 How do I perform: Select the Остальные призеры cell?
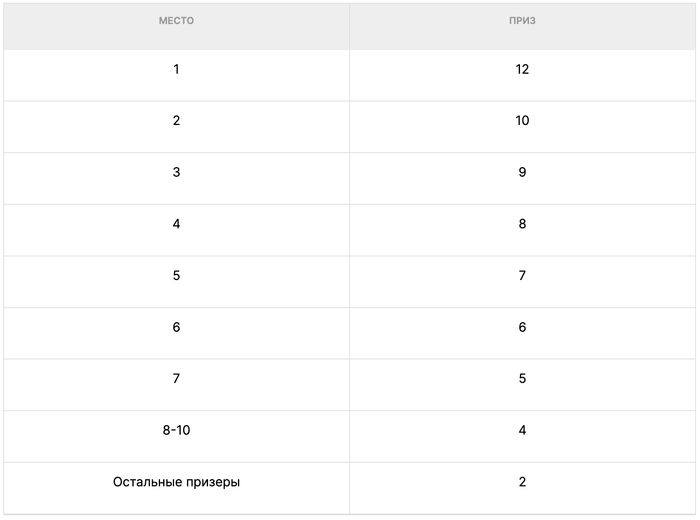click(x=176, y=482)
